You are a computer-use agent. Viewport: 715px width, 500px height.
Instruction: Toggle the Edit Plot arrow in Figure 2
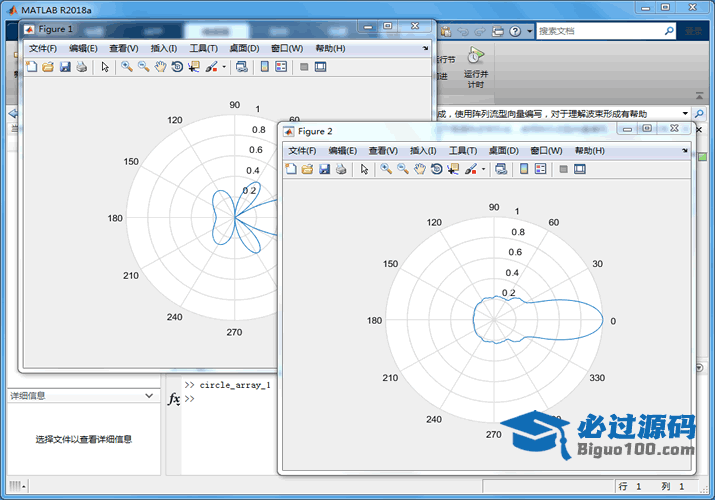pos(364,169)
